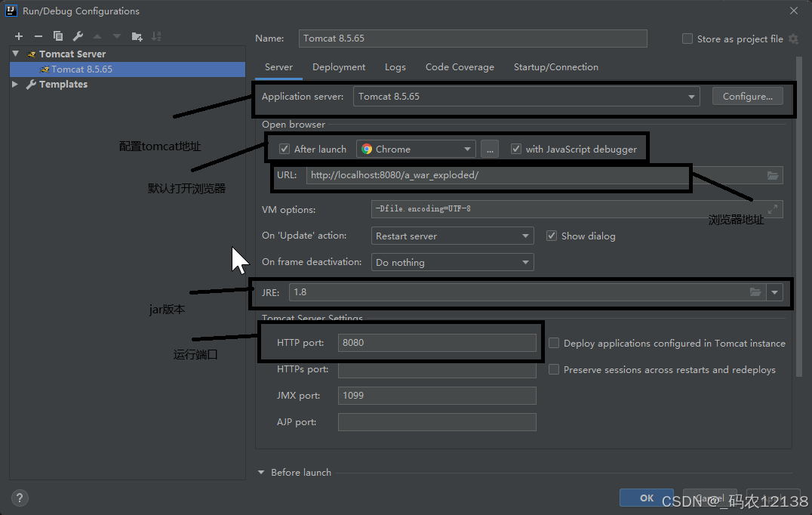This screenshot has width=812, height=515.
Task: Click the Tomcat Server group label
Action: pos(72,54)
